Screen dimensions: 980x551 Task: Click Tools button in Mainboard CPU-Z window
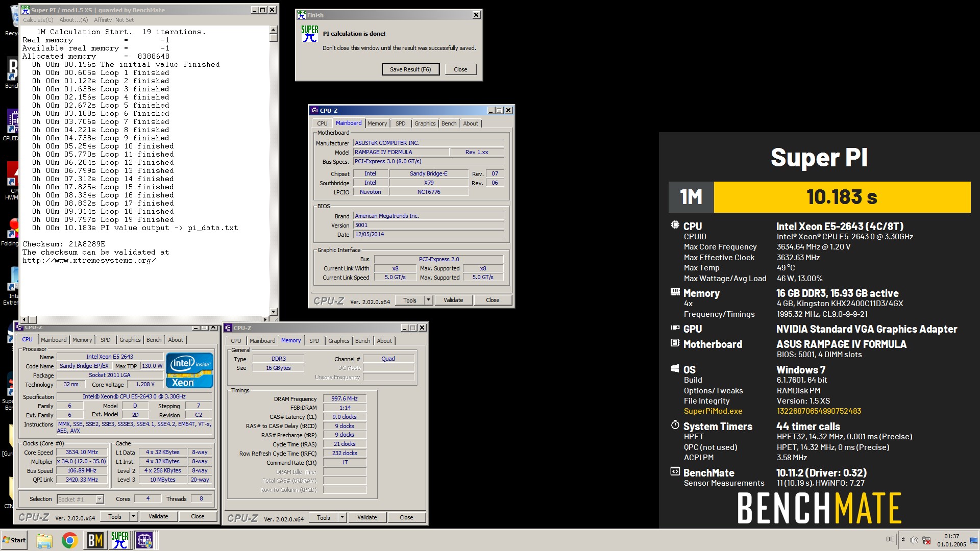click(410, 300)
